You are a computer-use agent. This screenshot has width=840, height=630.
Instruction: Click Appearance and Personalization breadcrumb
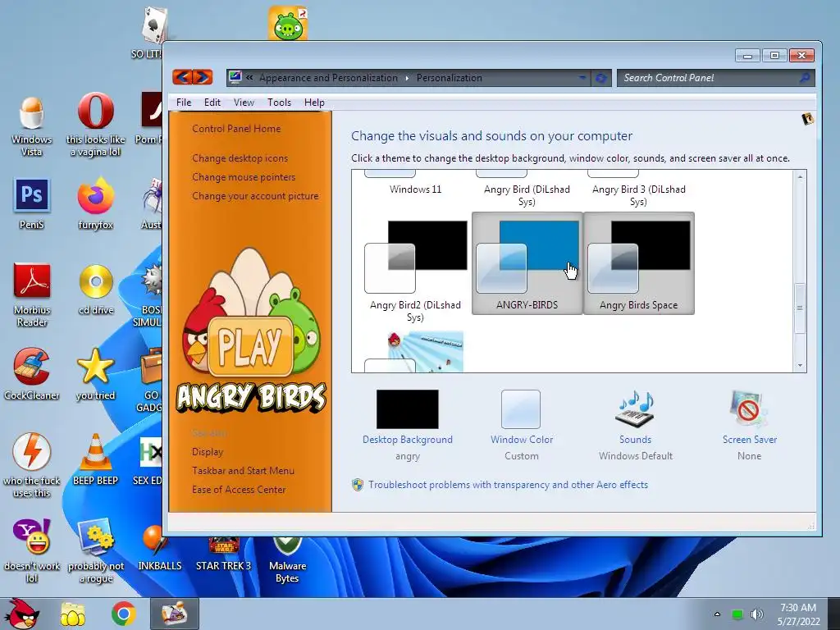coord(328,78)
